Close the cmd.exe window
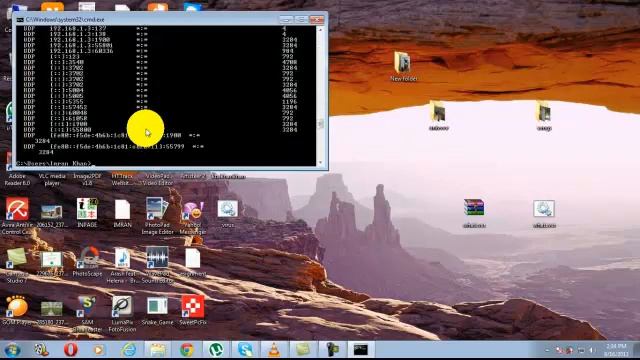Screen dimensions: 640x360 [x=317, y=19]
